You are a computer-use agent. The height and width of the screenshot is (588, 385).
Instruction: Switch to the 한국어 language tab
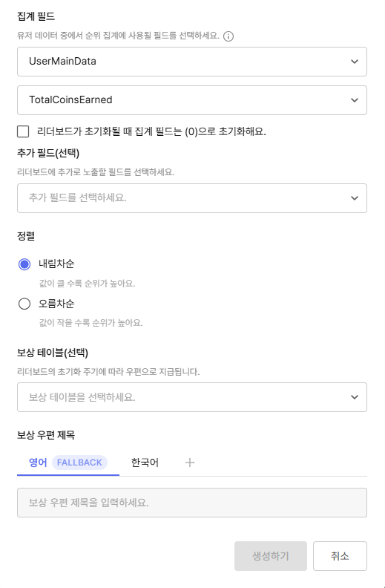145,463
